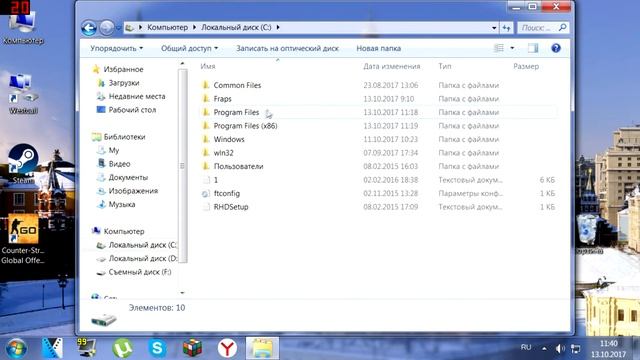
Task: Select Недавние места in the navigation pane
Action: coord(136,96)
